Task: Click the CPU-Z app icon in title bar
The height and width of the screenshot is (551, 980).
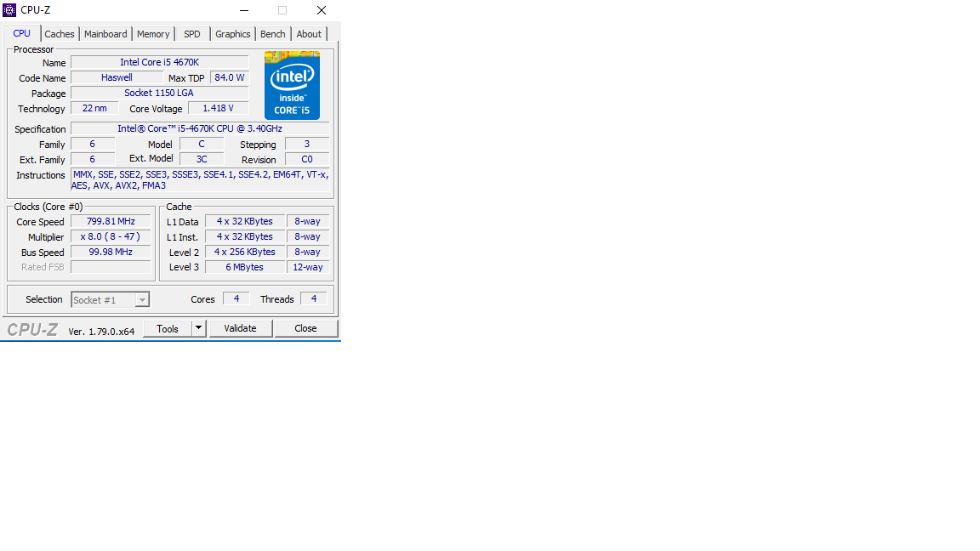Action: pyautogui.click(x=9, y=10)
